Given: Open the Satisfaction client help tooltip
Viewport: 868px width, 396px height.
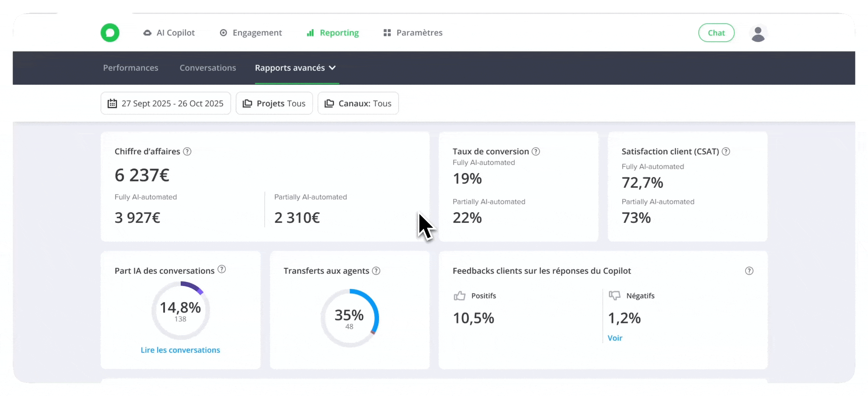Looking at the screenshot, I should (x=727, y=151).
